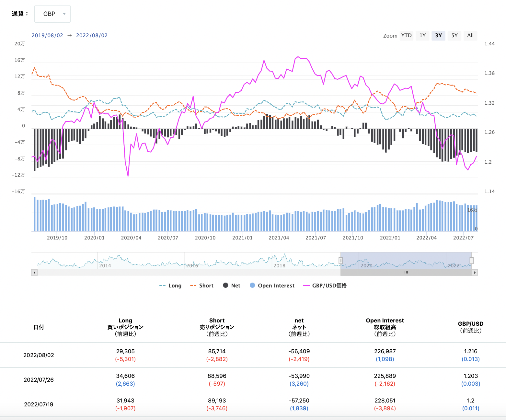506x420 pixels.
Task: Click the net ネット column header
Action: coord(299,327)
